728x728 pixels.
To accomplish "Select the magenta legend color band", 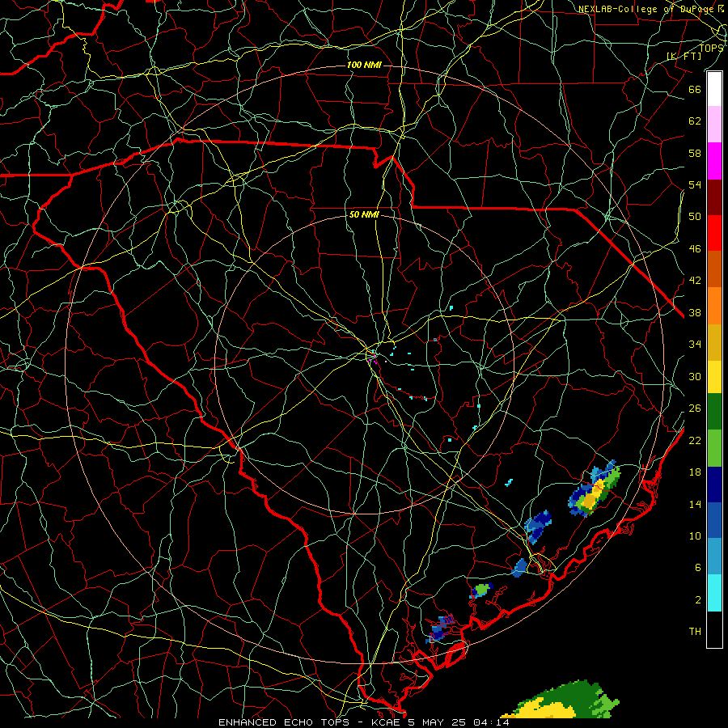I will (x=714, y=161).
